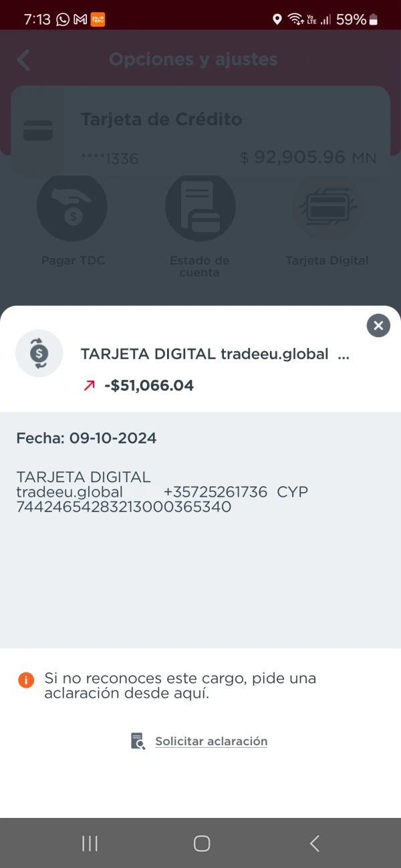The height and width of the screenshot is (868, 401).
Task: Tap the Fecha: 09-10-2024 text
Action: pos(86,439)
